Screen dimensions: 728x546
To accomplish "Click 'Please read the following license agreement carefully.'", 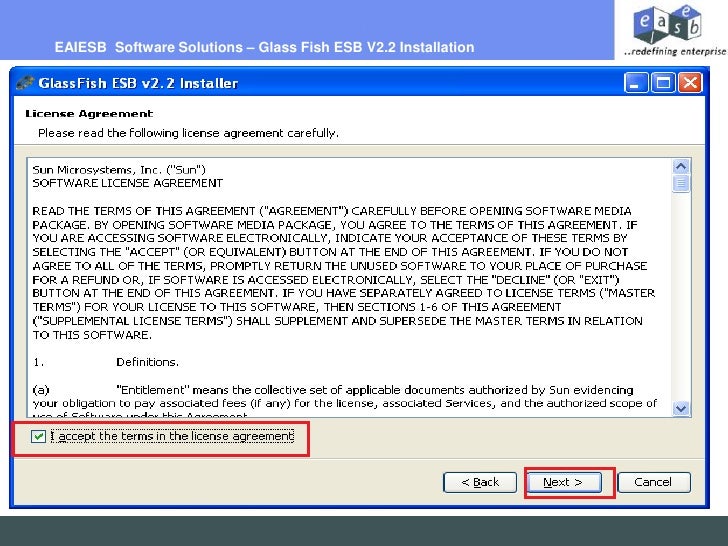I will (188, 133).
